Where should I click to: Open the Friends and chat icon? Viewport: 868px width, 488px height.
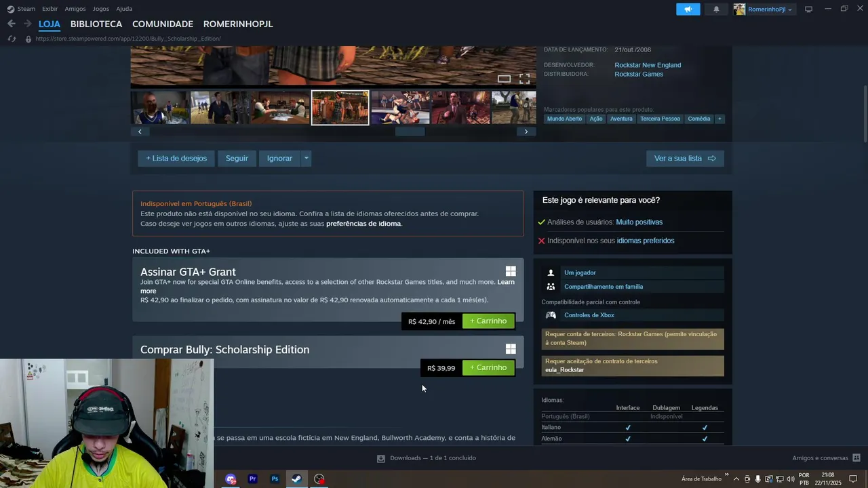[x=856, y=457]
